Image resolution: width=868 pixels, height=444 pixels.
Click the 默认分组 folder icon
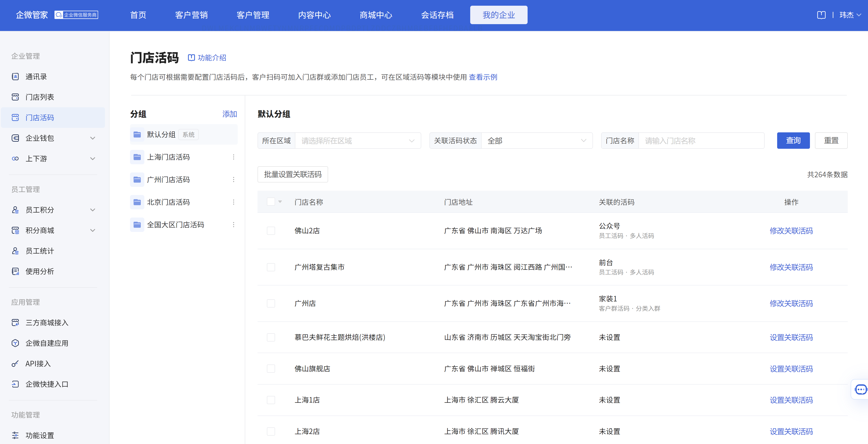pyautogui.click(x=137, y=134)
